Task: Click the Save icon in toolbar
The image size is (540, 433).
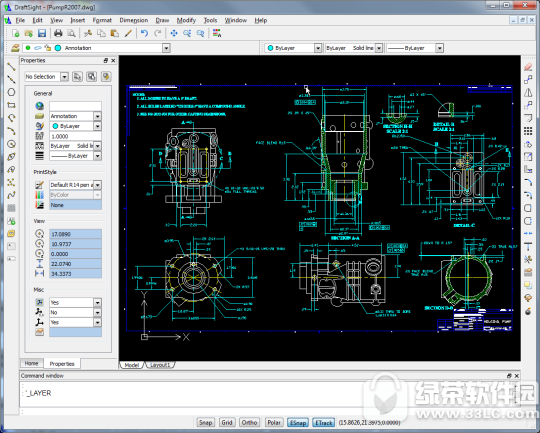Action: [42, 33]
